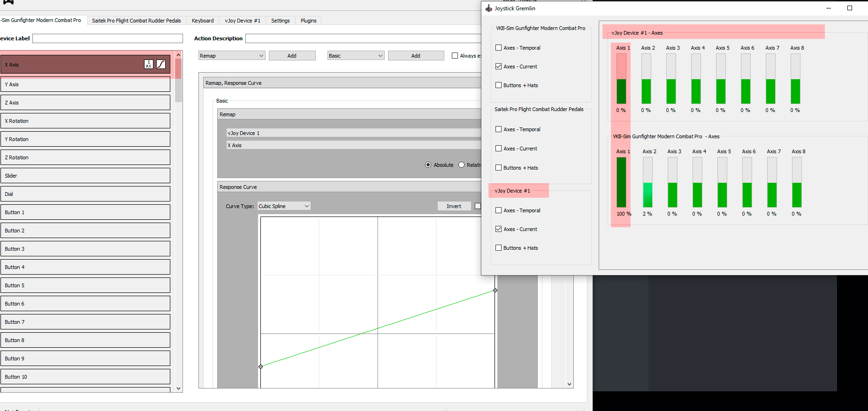Screen dimensions: 868x411
Task: Click the scroll-down arrow of the input list
Action: [x=178, y=388]
